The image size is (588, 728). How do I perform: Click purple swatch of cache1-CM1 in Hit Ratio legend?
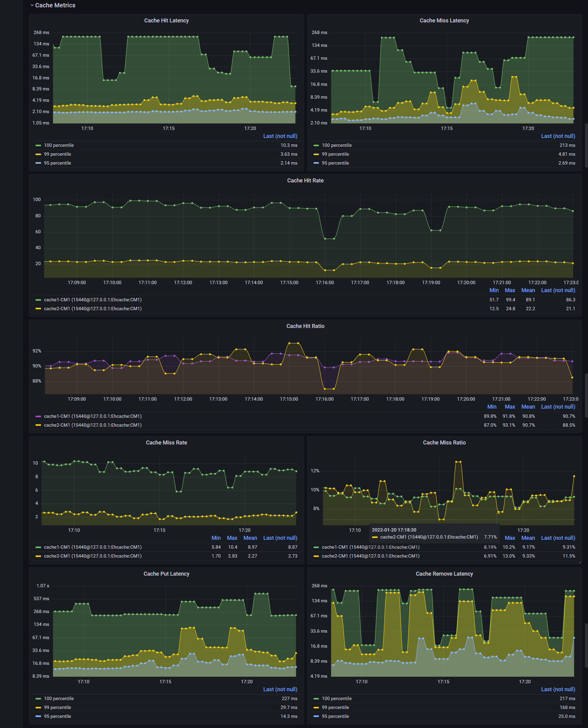click(x=38, y=416)
